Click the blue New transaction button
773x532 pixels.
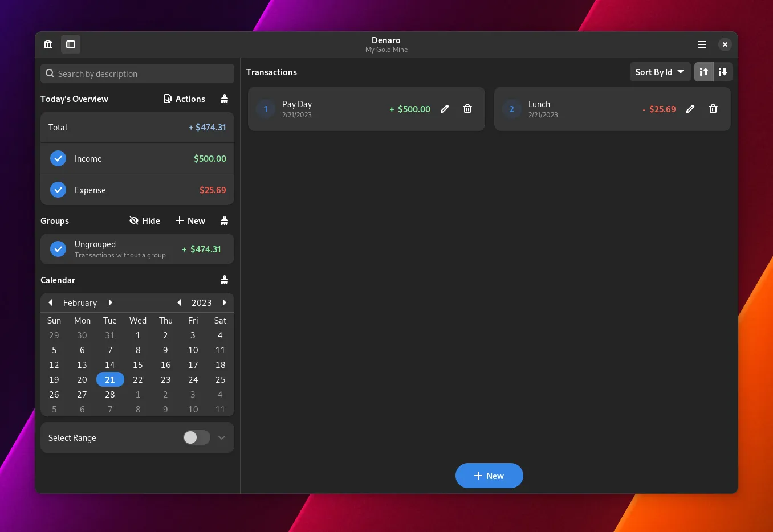pyautogui.click(x=489, y=476)
